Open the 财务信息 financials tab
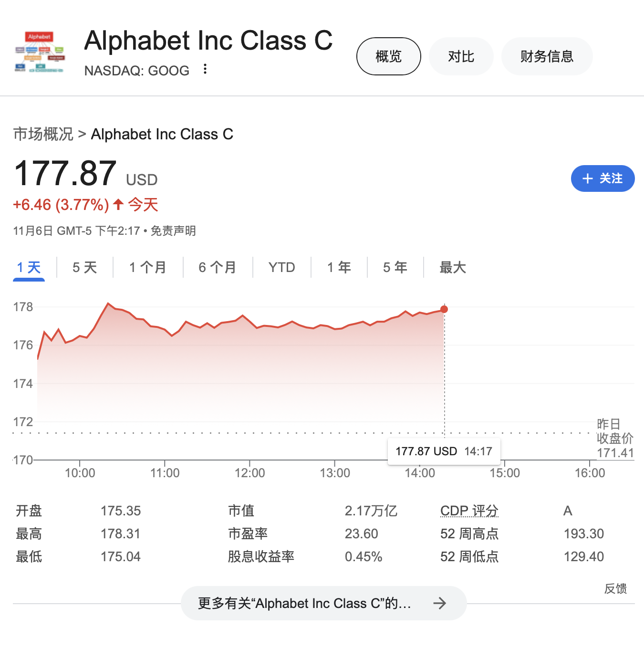 coord(547,56)
